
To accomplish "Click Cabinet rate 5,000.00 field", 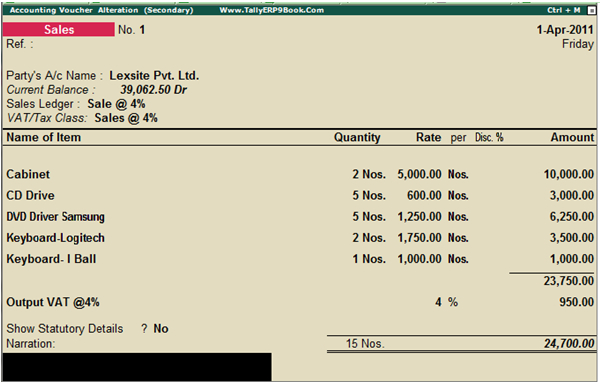I will pos(419,174).
